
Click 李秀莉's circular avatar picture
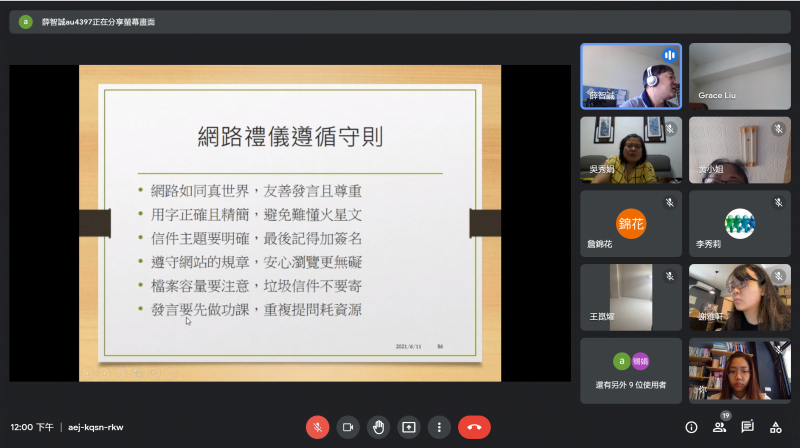pos(740,223)
